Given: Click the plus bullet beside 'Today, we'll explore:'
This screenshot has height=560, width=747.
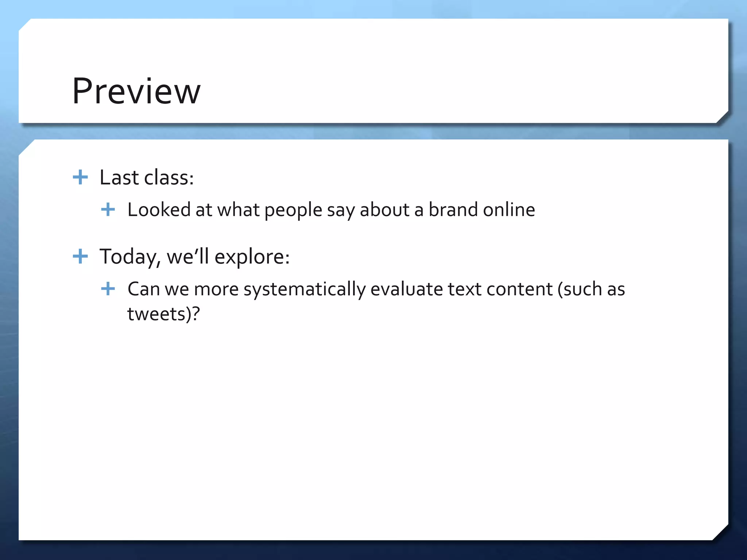Looking at the screenshot, I should click(80, 257).
